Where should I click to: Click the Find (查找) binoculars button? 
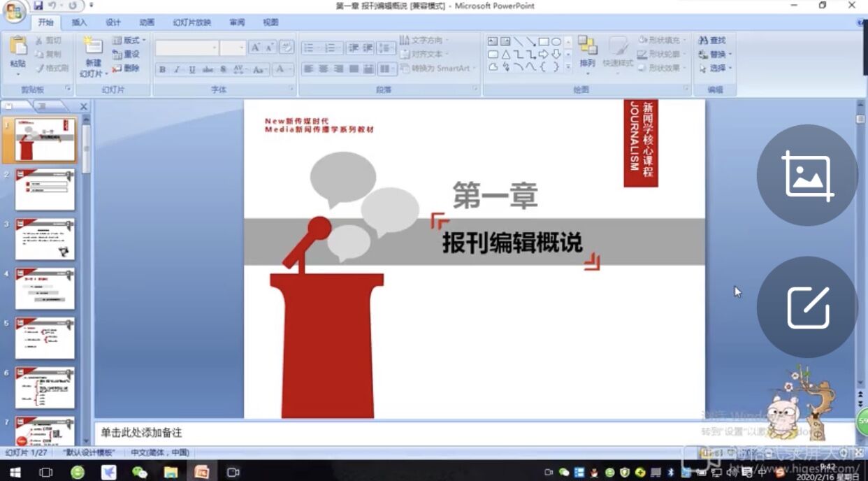click(x=713, y=41)
